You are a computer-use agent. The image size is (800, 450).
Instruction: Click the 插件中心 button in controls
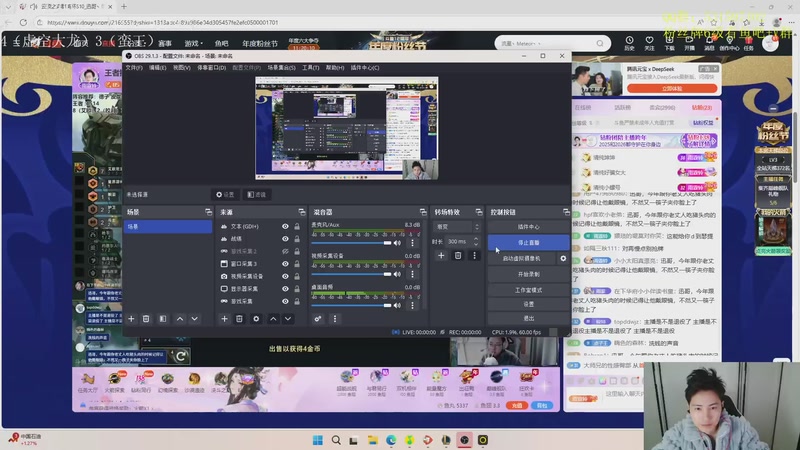point(529,227)
